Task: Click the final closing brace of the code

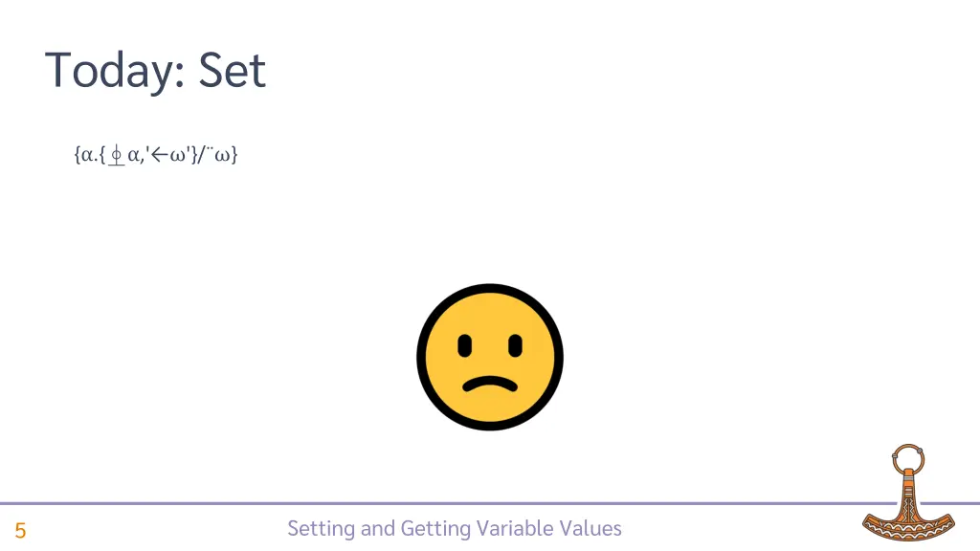Action: (x=234, y=155)
